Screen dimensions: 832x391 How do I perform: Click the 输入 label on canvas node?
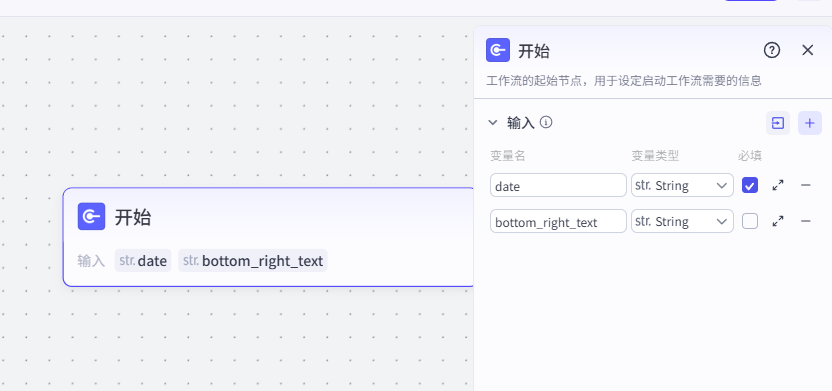tap(91, 260)
